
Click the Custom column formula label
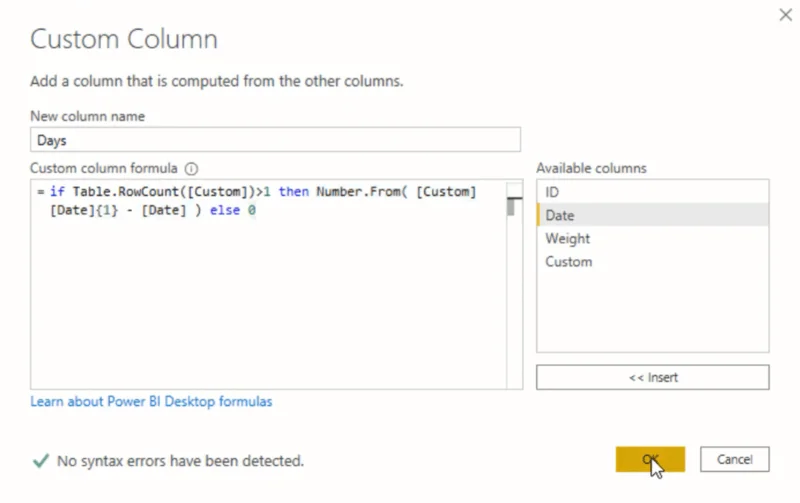(x=104, y=168)
